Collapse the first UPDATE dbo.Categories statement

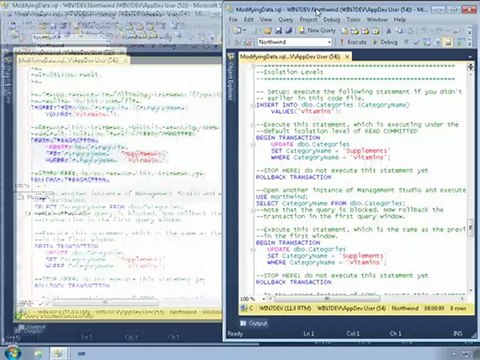click(x=253, y=145)
